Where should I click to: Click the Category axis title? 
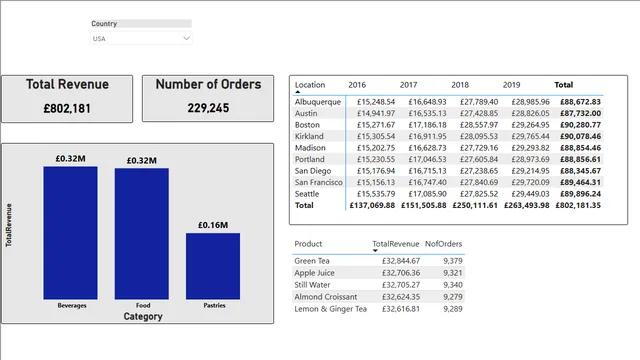[x=143, y=316]
